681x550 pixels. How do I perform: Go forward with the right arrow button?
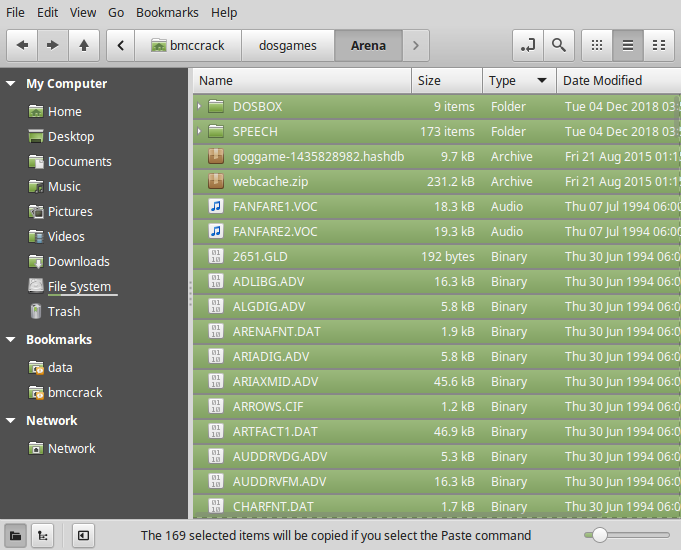53,45
